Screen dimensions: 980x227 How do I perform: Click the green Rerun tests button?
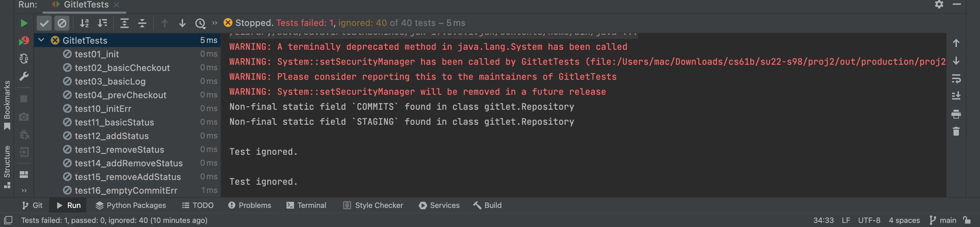coord(23,23)
